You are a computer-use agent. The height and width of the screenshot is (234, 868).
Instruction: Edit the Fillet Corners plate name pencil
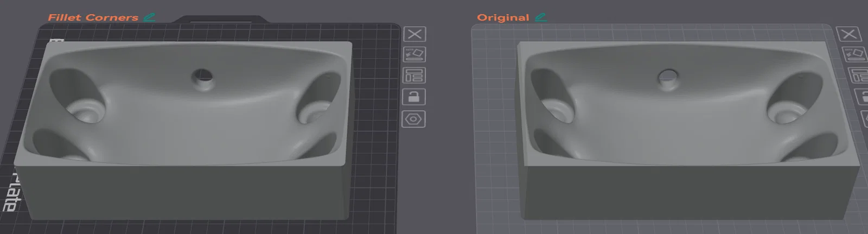pos(149,17)
